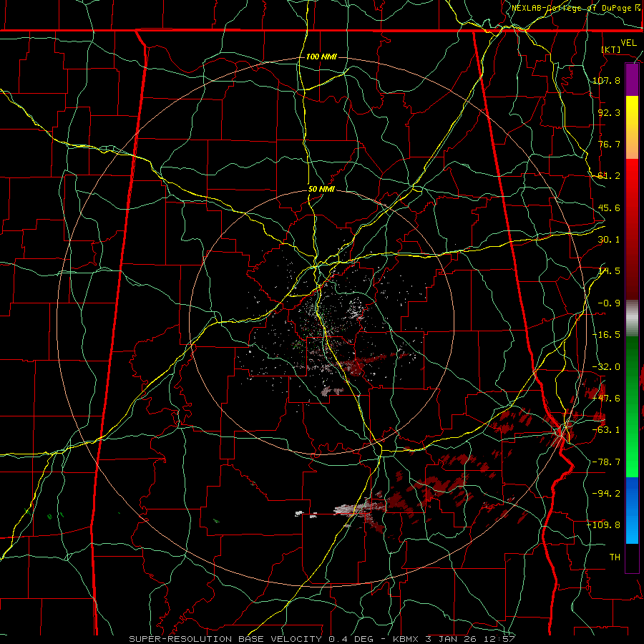Click the [KT] units label
This screenshot has width=644, height=644.
611,49
